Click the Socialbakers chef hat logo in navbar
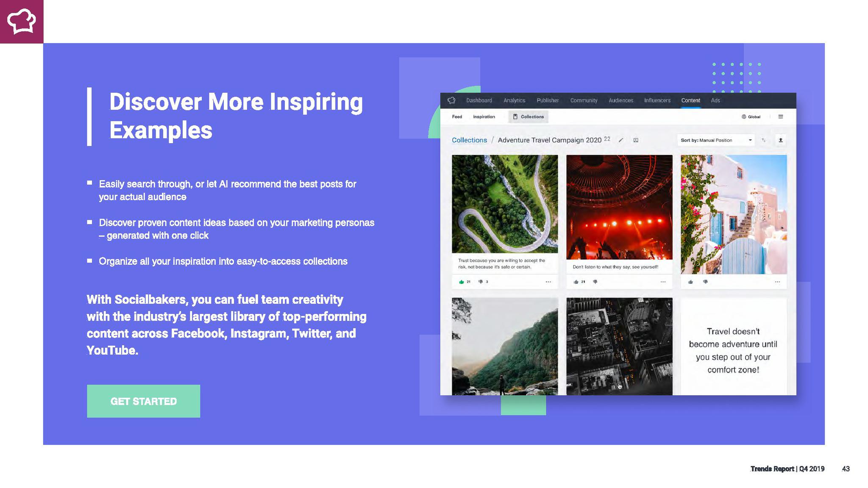The width and height of the screenshot is (868, 488). [451, 100]
